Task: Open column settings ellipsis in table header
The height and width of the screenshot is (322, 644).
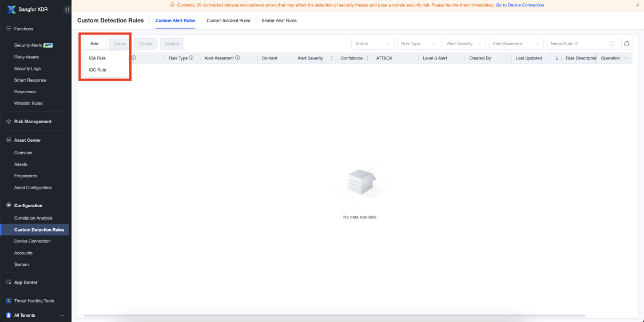Action: 627,58
